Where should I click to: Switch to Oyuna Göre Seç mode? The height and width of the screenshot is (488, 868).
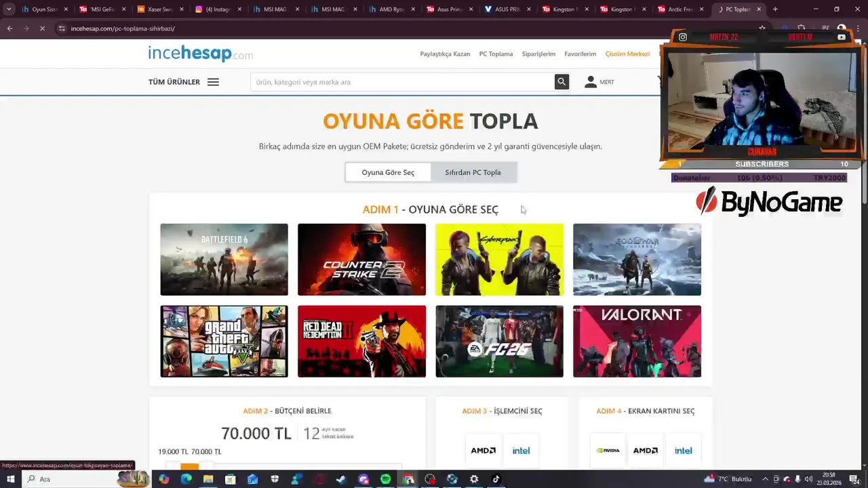[x=388, y=172]
